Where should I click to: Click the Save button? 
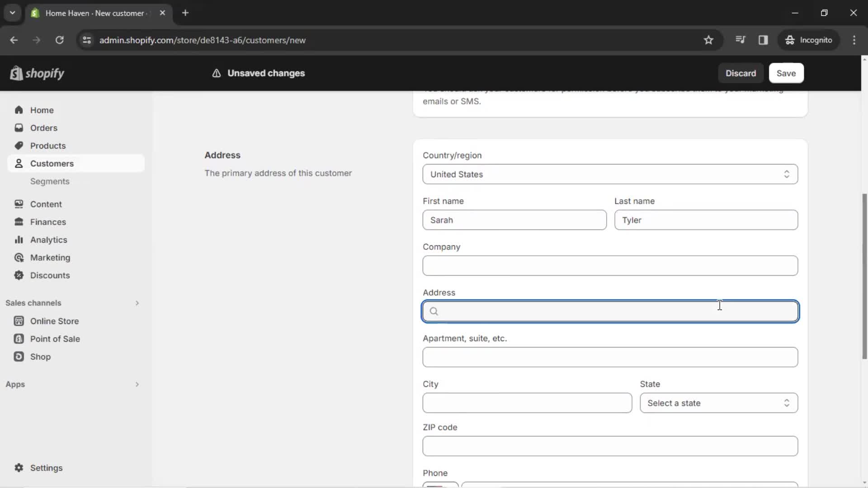[786, 73]
